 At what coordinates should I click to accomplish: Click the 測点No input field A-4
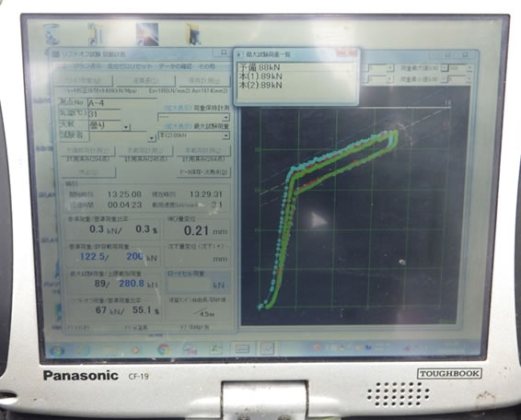pos(122,103)
